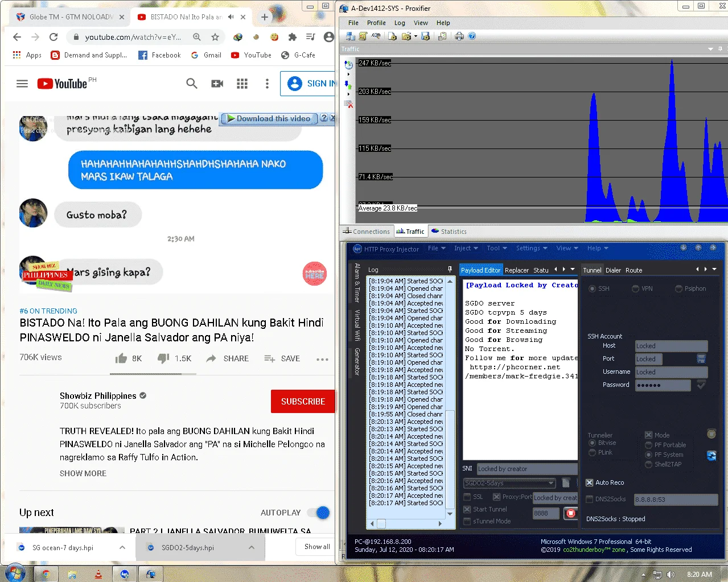Click Download this video button
The image size is (728, 582).
[269, 118]
